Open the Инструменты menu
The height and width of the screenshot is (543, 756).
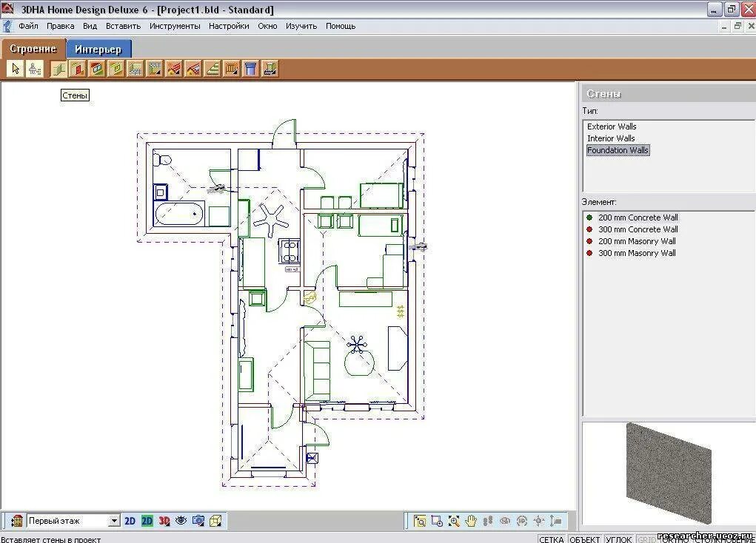click(175, 26)
